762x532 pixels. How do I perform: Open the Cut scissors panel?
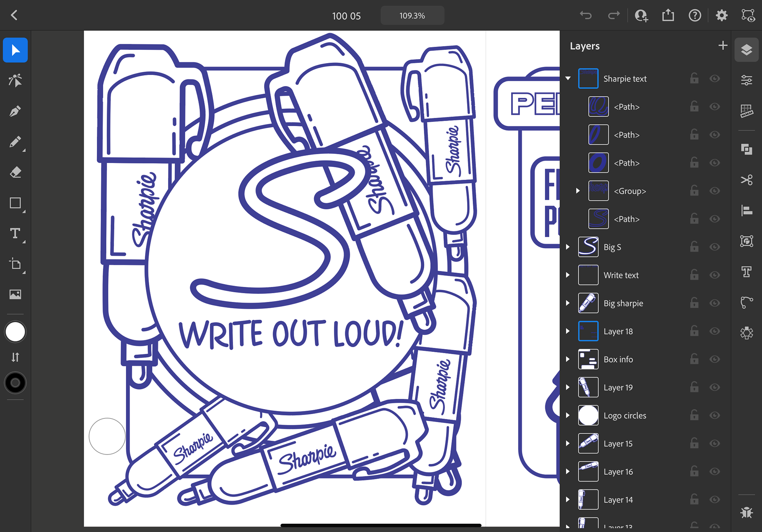coord(747,180)
